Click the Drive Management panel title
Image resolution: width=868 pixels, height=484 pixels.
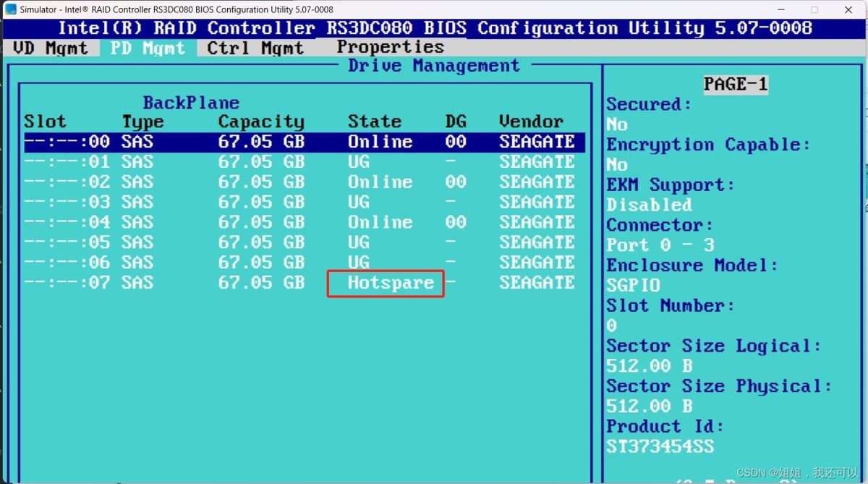click(x=434, y=66)
